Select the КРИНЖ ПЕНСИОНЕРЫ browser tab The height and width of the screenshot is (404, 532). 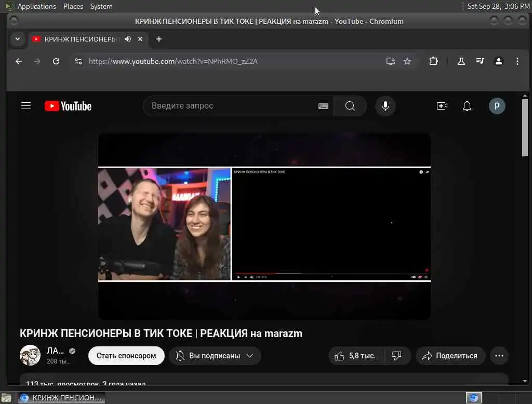click(x=87, y=39)
